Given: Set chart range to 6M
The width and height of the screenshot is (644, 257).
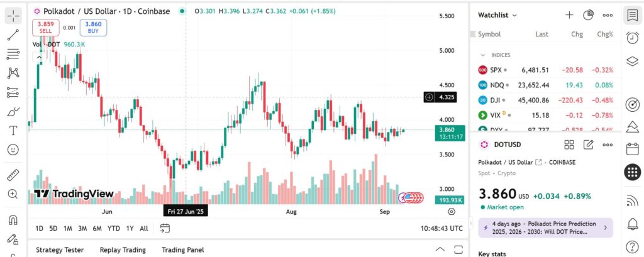Looking at the screenshot, I should 97,228.
